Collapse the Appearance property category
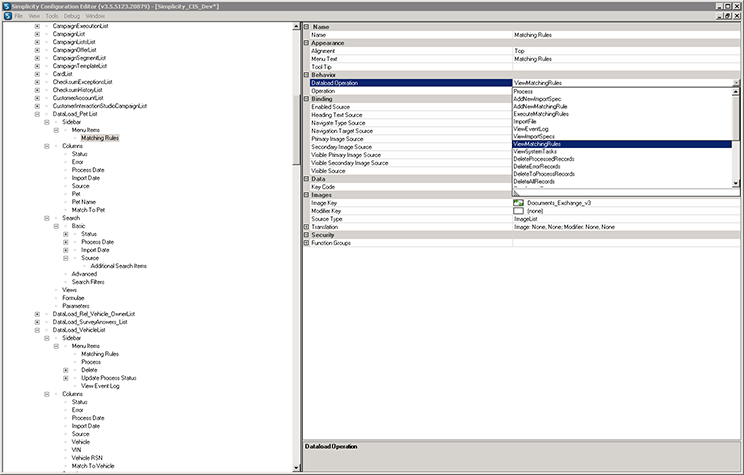The height and width of the screenshot is (475, 744). pyautogui.click(x=307, y=43)
